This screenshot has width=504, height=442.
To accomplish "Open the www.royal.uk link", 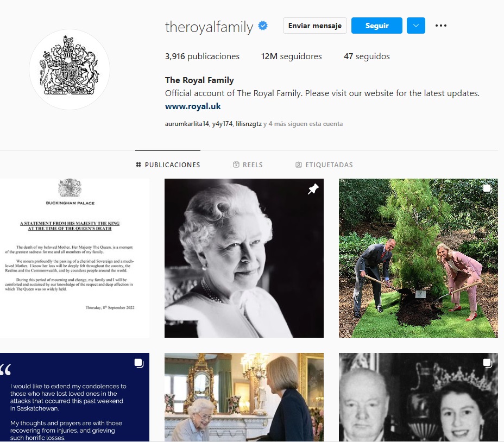I will click(193, 106).
